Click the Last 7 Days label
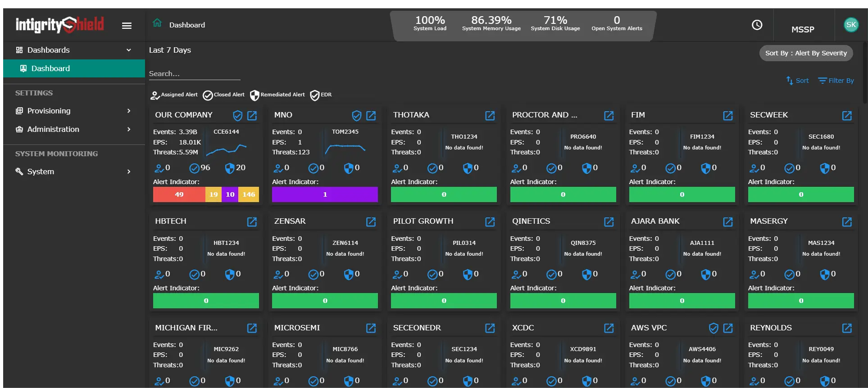The height and width of the screenshot is (388, 868). (x=170, y=50)
